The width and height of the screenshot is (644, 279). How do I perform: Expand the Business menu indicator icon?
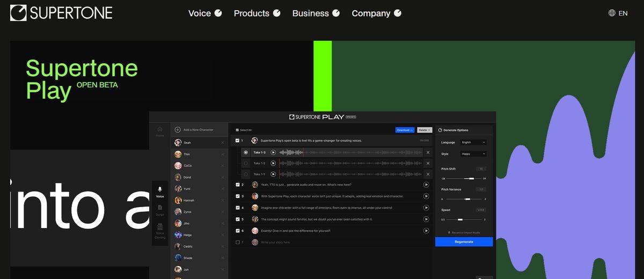pos(336,13)
